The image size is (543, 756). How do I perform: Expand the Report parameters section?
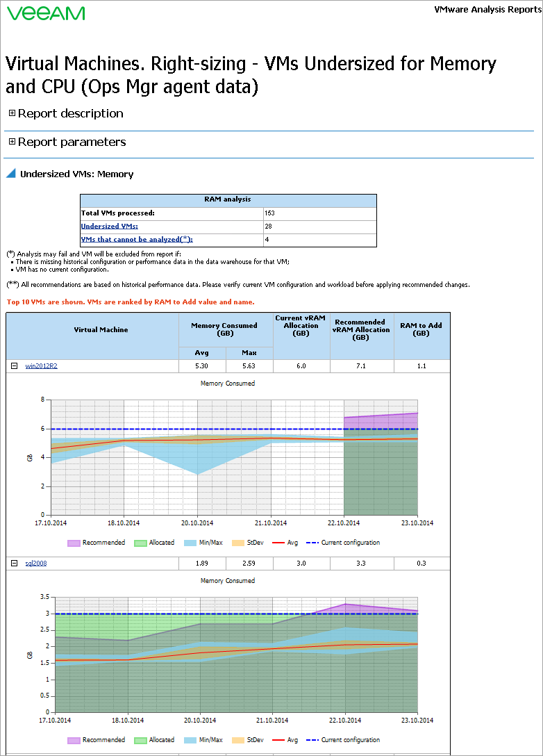click(12, 142)
